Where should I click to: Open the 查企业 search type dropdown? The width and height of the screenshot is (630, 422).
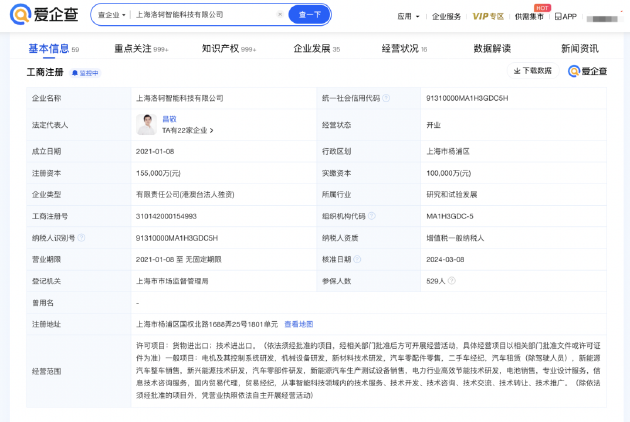111,15
